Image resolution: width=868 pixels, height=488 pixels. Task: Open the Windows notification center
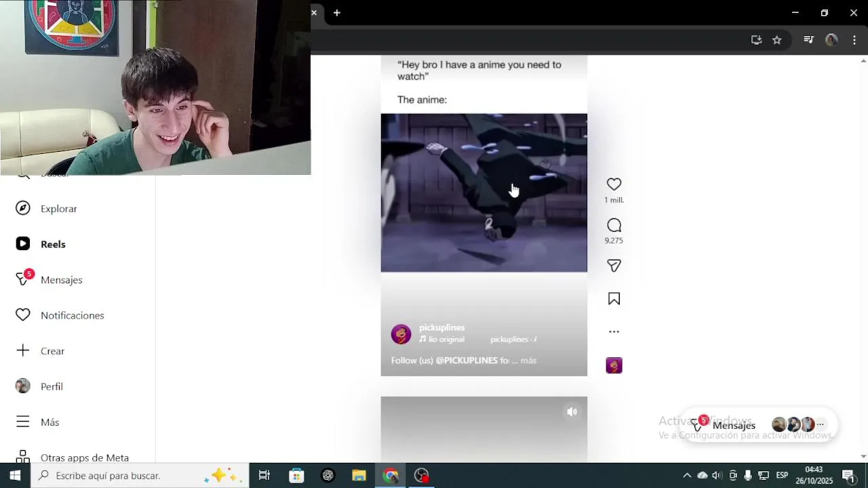(848, 475)
